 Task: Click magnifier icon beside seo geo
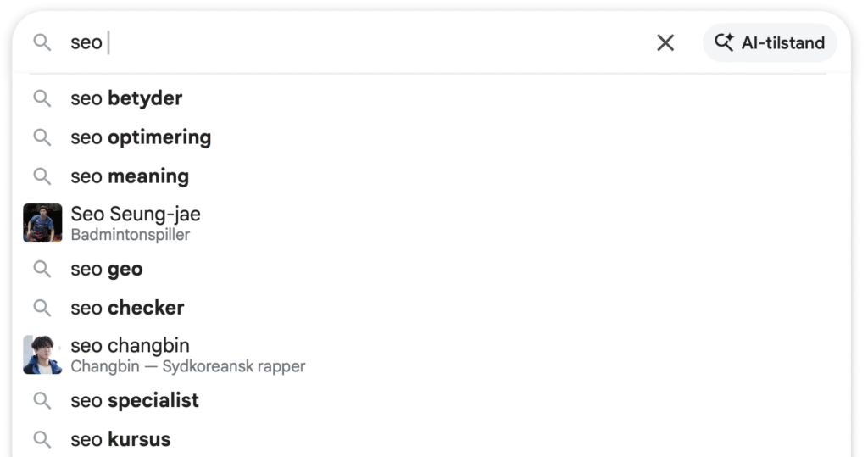42,270
